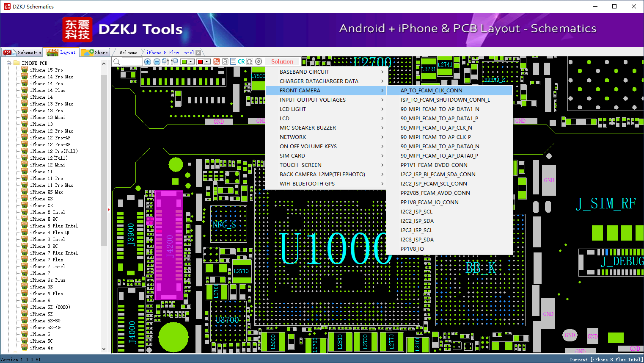Screen dimensions: 644x363
Task: Expand the BASEBAND CIRCUIT submenu arrow
Action: [x=382, y=72]
